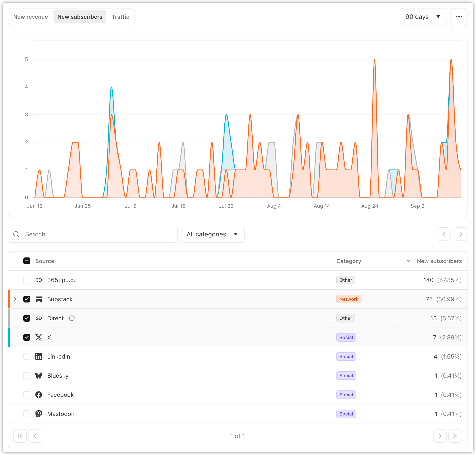Click next arrow above the table
Screen dimensions: 476x455
point(460,234)
